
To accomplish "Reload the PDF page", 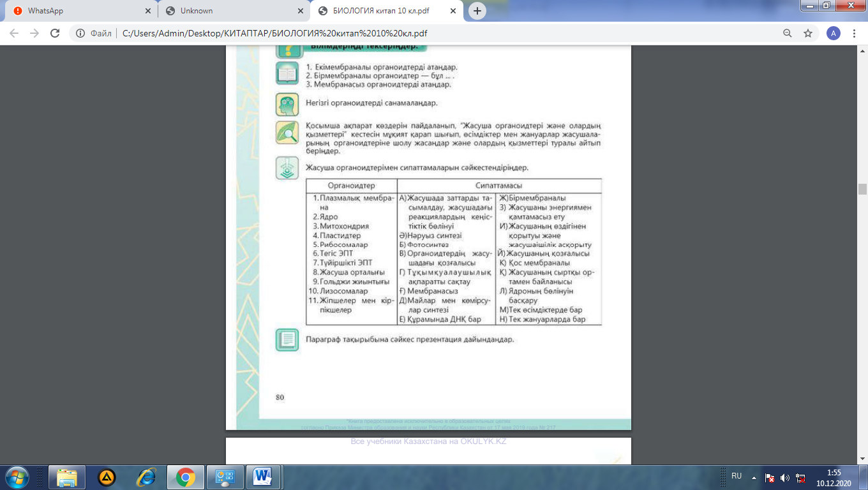I will 55,33.
